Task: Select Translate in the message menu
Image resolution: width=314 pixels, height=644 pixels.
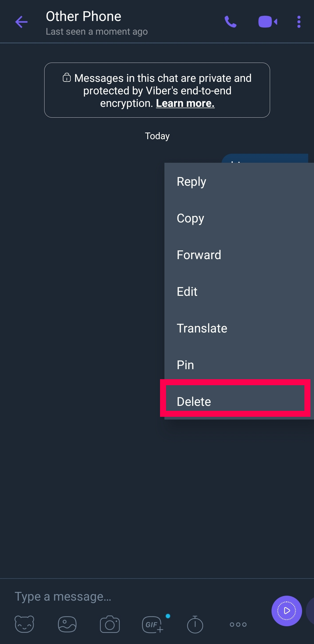Action: [202, 328]
